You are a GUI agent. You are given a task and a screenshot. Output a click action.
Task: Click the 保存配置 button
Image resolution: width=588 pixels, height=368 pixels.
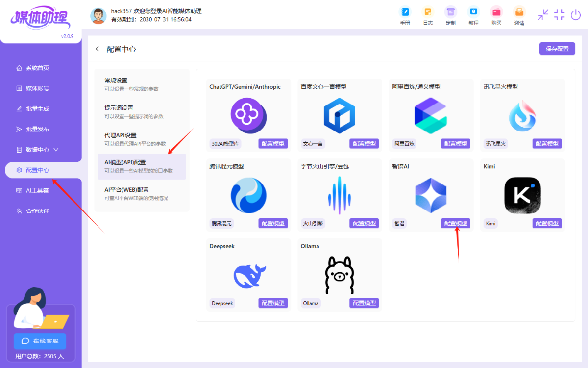[x=557, y=49]
